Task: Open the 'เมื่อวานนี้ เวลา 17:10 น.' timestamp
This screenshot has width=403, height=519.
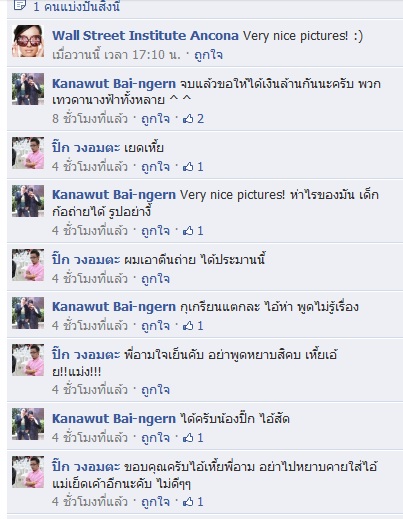Action: (116, 55)
